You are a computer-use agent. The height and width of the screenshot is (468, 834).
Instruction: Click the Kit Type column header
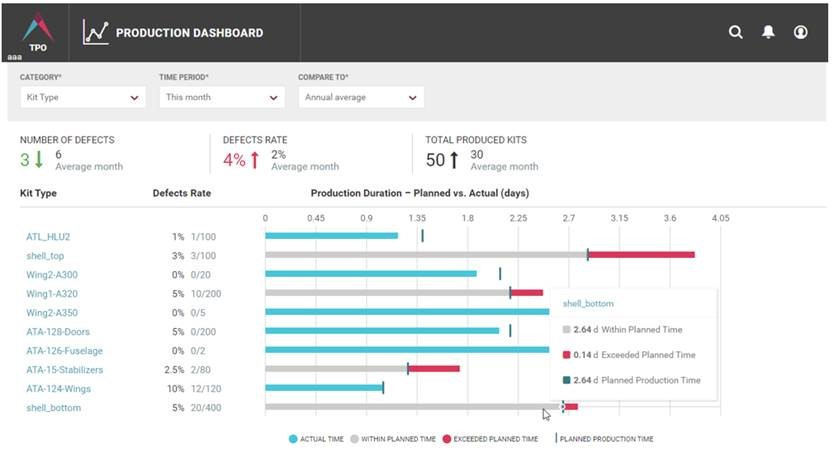click(38, 193)
